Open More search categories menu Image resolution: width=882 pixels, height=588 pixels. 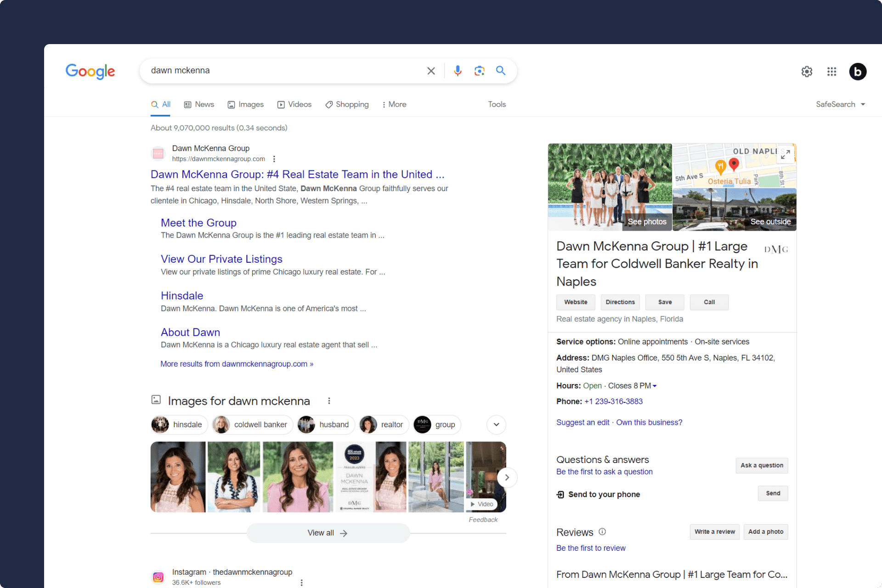394,104
